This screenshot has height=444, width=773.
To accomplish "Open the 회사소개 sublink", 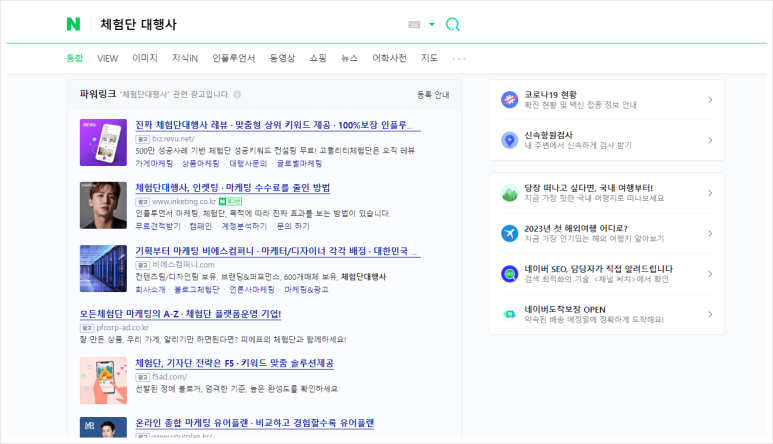I will point(150,289).
